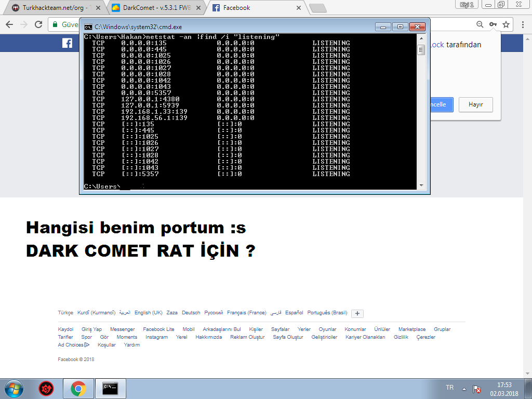
Task: Go back in Chrome navigation
Action: click(9, 24)
